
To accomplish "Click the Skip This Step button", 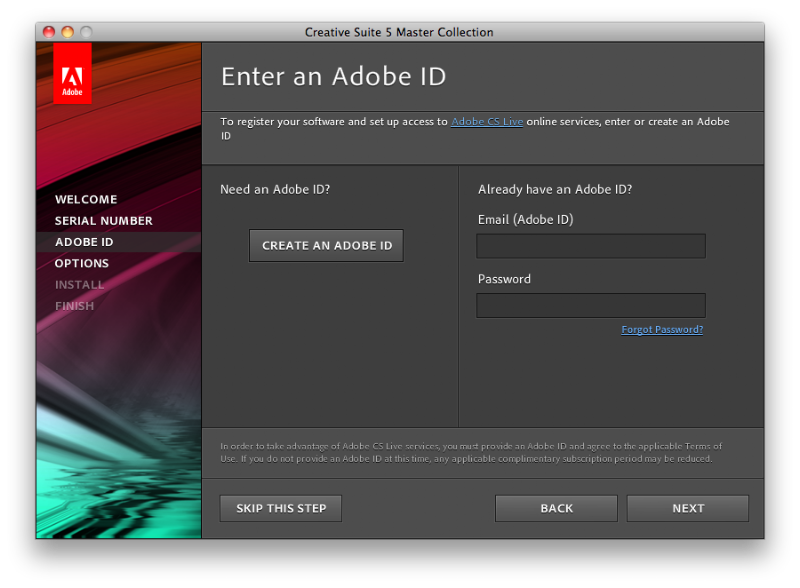I will pyautogui.click(x=281, y=508).
